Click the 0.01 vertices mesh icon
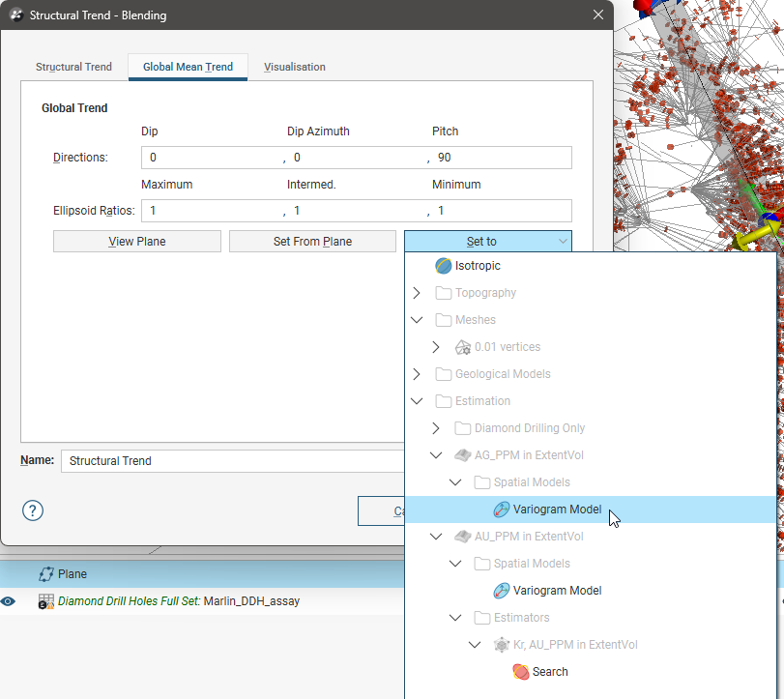The image size is (784, 699). pyautogui.click(x=463, y=347)
